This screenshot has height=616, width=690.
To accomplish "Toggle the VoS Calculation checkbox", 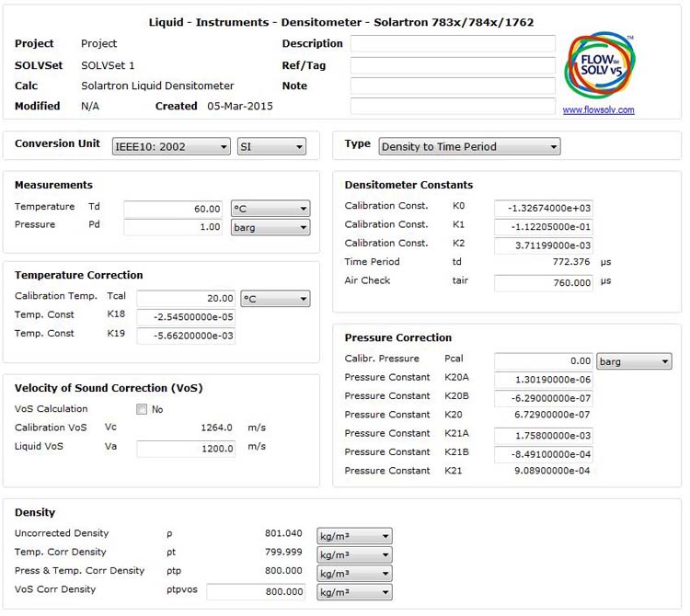I will 142,409.
